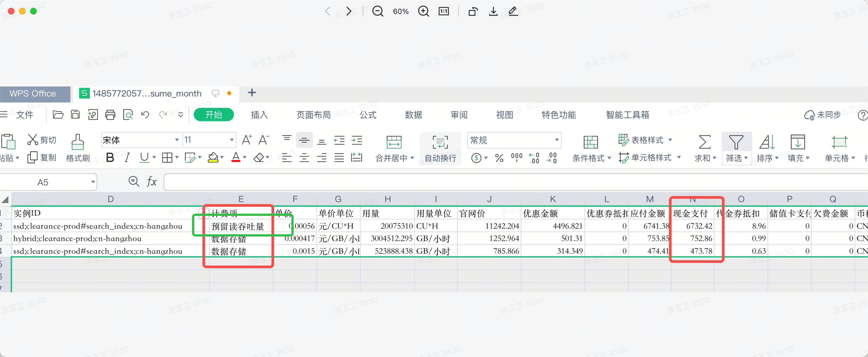
Task: Open the font size dropdown 11
Action: coord(232,140)
